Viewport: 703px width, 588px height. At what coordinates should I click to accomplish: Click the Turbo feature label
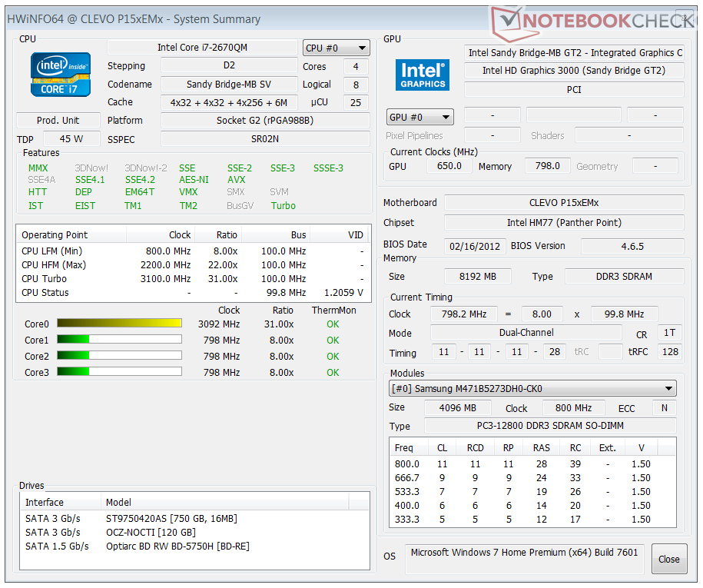(x=284, y=205)
